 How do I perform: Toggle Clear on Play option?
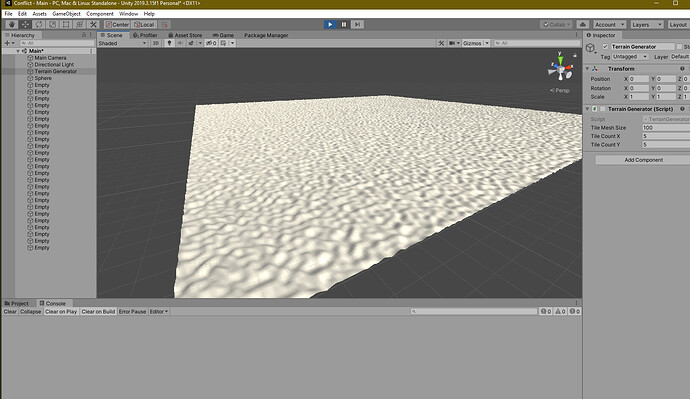(x=61, y=311)
